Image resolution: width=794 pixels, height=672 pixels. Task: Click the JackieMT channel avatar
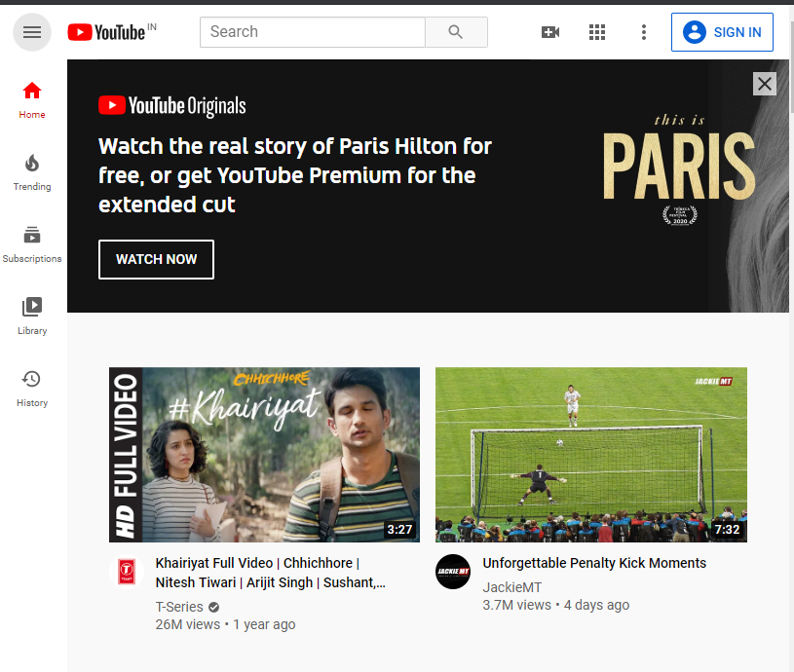pos(453,572)
